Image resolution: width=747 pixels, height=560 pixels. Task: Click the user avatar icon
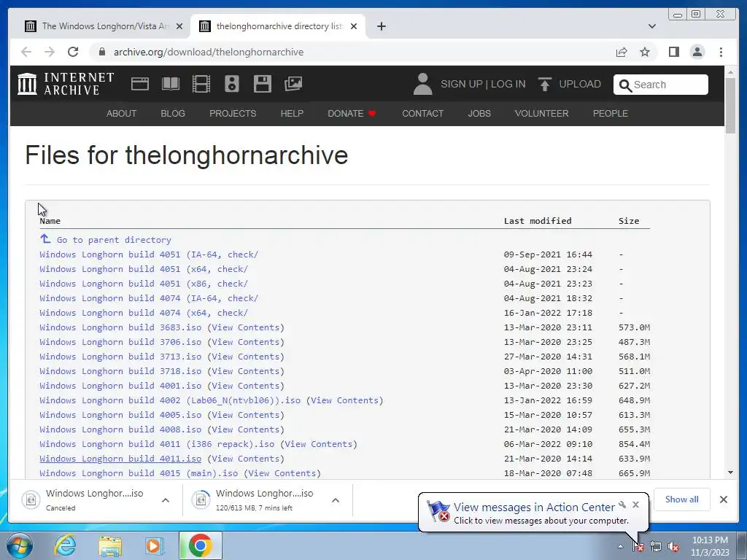tap(422, 84)
